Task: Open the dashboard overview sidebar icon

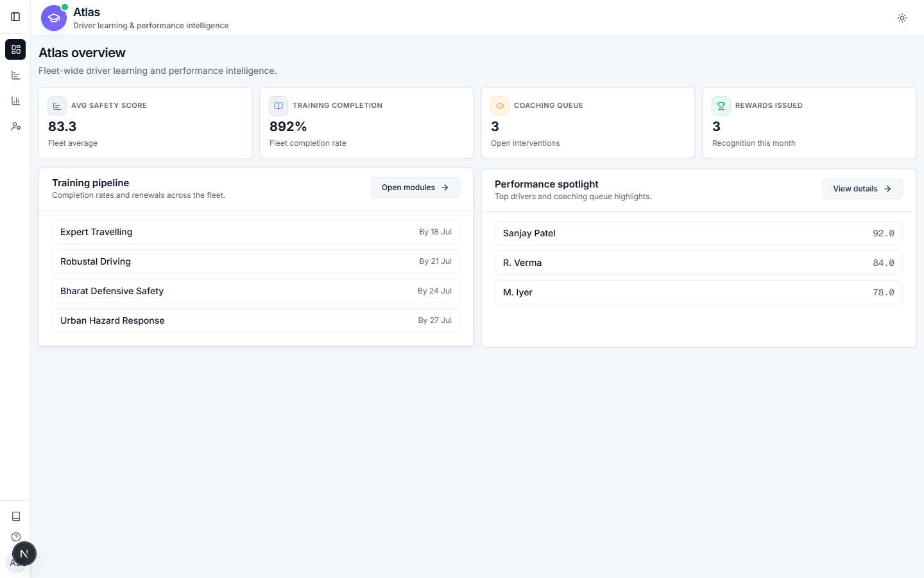Action: click(x=15, y=49)
